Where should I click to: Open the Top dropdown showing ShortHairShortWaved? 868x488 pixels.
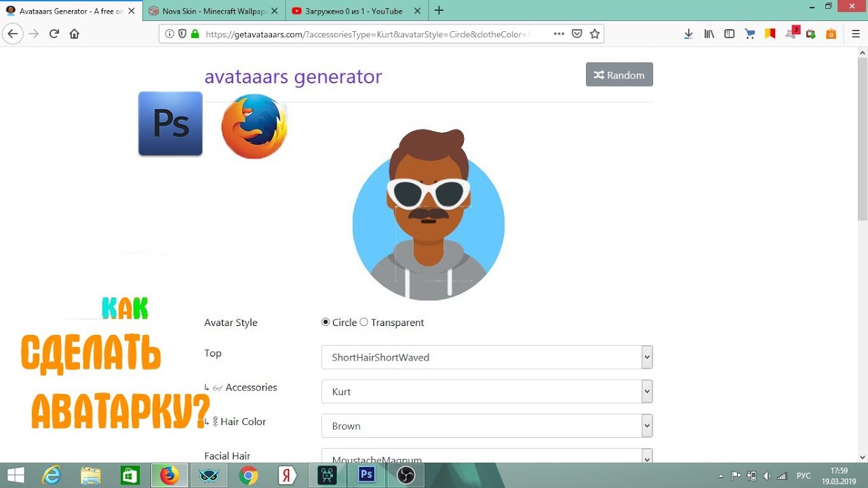coord(487,357)
